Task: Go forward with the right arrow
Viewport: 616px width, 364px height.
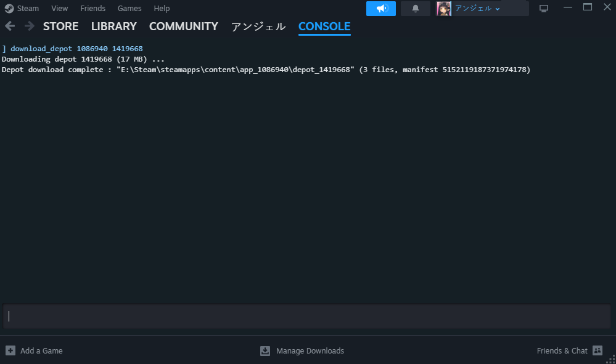Action: click(30, 26)
